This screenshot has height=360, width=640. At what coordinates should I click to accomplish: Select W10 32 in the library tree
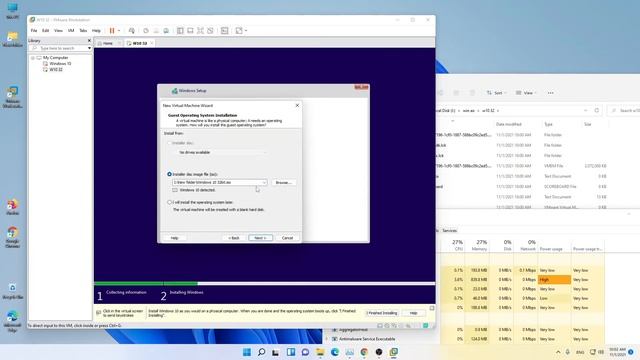(56, 70)
